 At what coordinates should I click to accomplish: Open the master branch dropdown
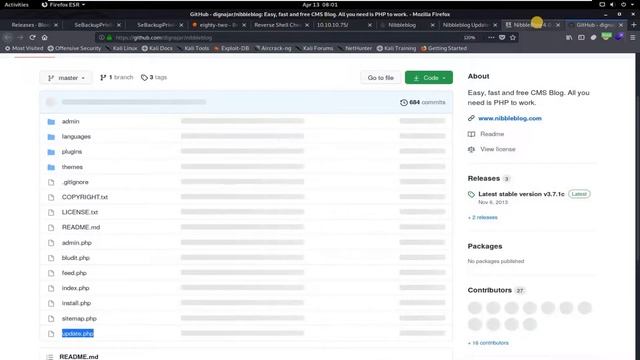66,78
